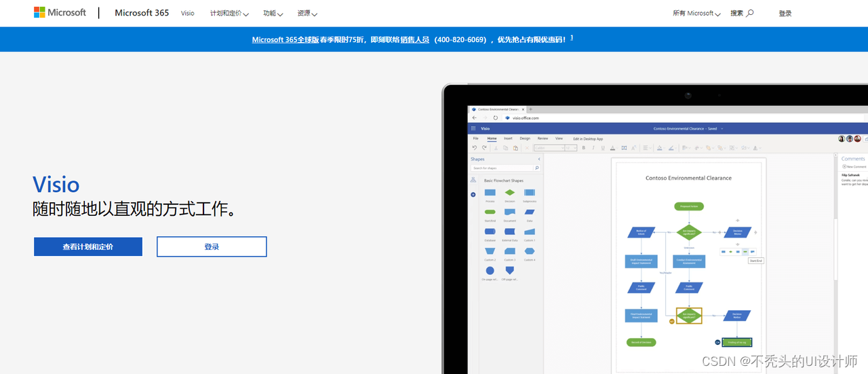
Task: Click the Proposed Action node in diagram
Action: pos(689,206)
